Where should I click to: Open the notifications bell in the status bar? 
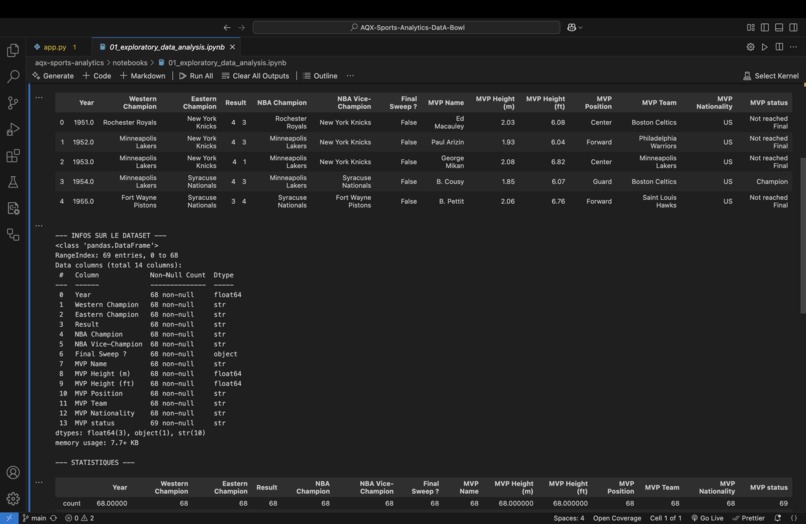[778, 518]
